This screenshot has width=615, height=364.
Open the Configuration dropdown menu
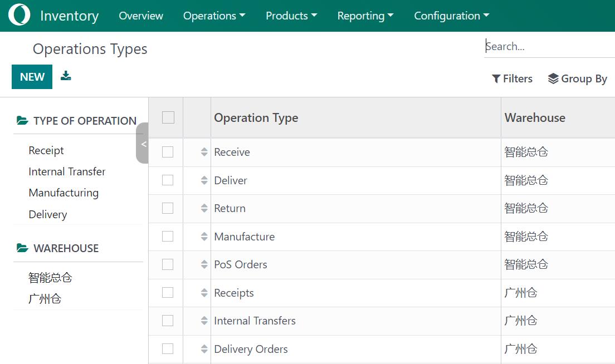click(451, 16)
